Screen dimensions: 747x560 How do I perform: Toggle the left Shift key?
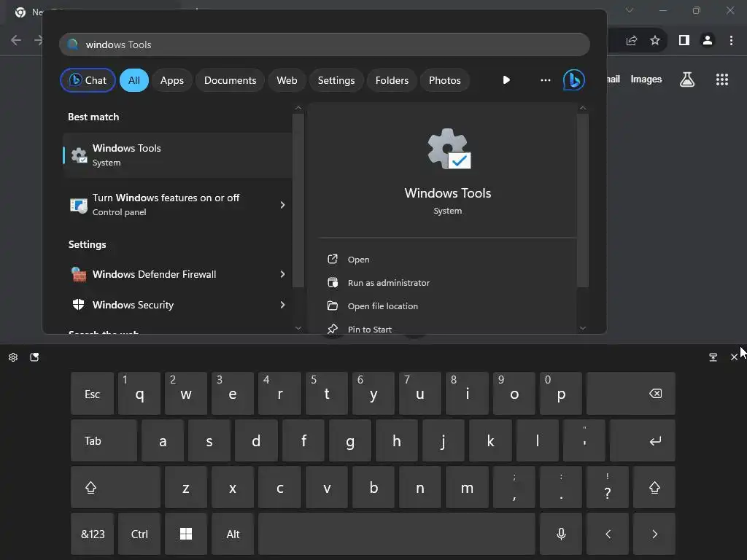(115, 488)
